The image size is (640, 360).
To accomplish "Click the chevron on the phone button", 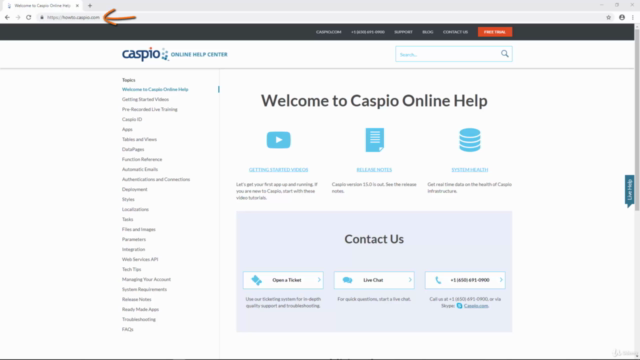I will point(501,280).
